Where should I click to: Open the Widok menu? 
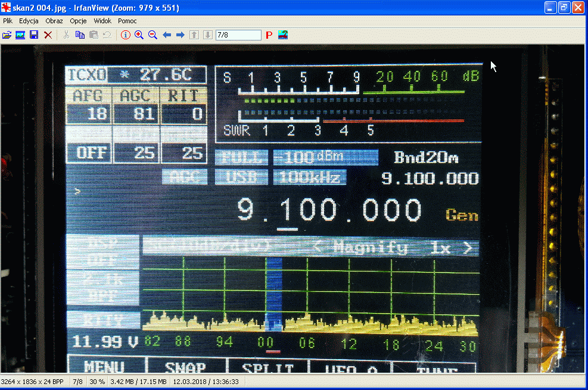click(102, 21)
